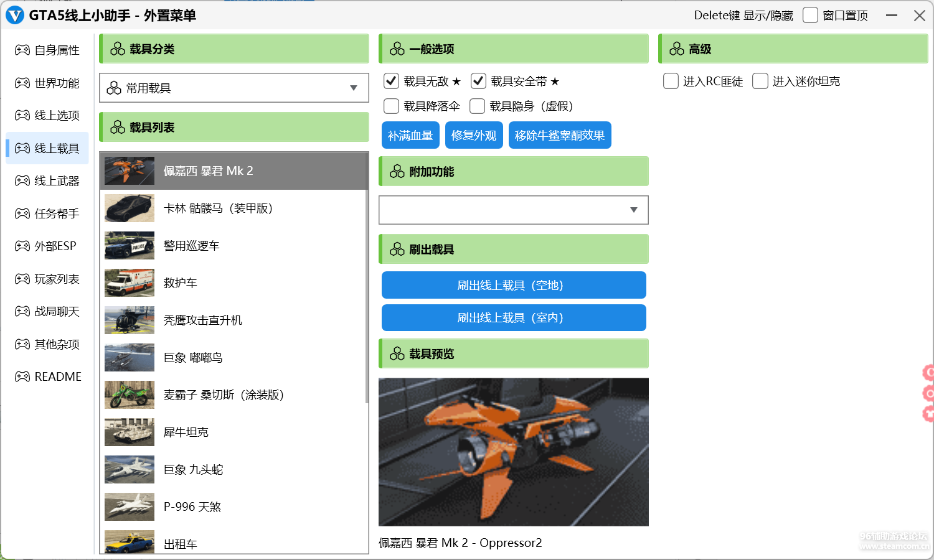
Task: Click the gamepad icon next to 世界功能
Action: [22, 83]
